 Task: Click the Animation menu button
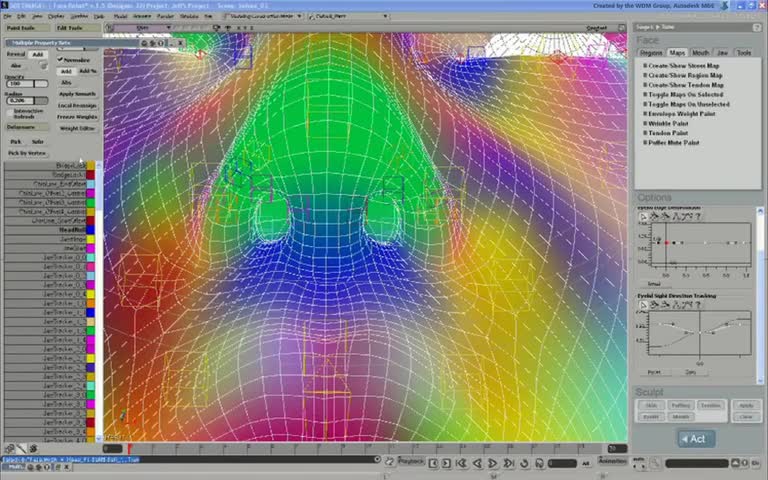(x=612, y=461)
